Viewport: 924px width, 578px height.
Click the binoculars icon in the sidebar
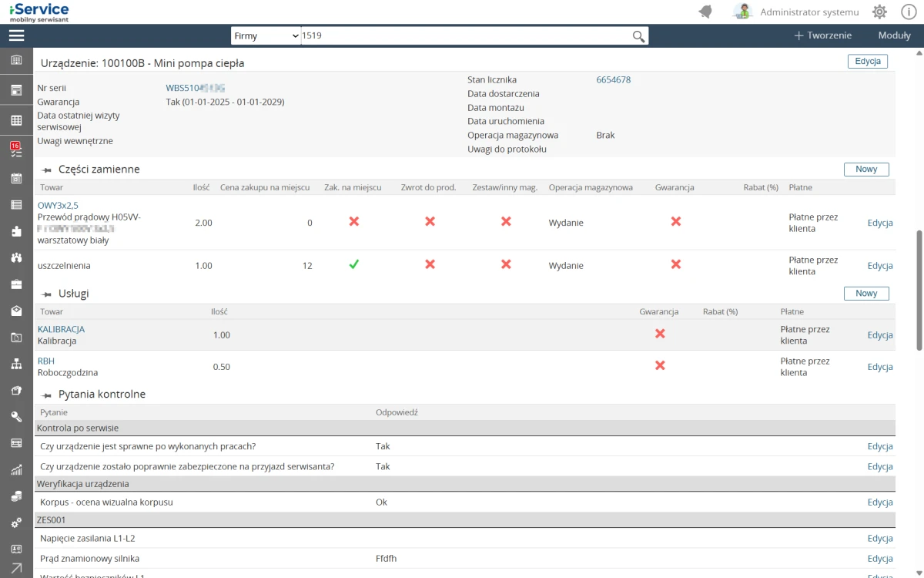click(x=15, y=257)
